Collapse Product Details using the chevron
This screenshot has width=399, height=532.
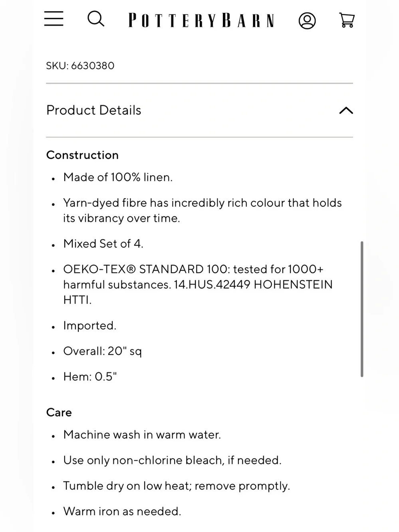(346, 111)
